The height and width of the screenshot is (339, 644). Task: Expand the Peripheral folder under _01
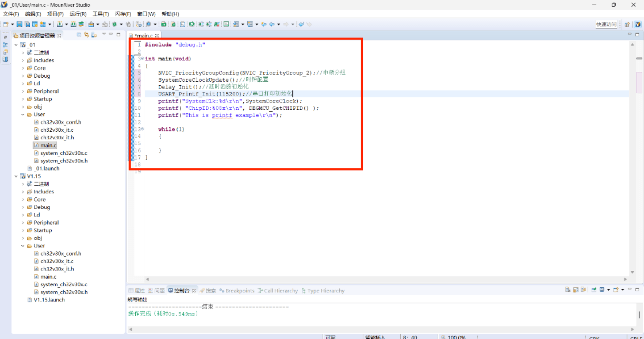point(23,91)
